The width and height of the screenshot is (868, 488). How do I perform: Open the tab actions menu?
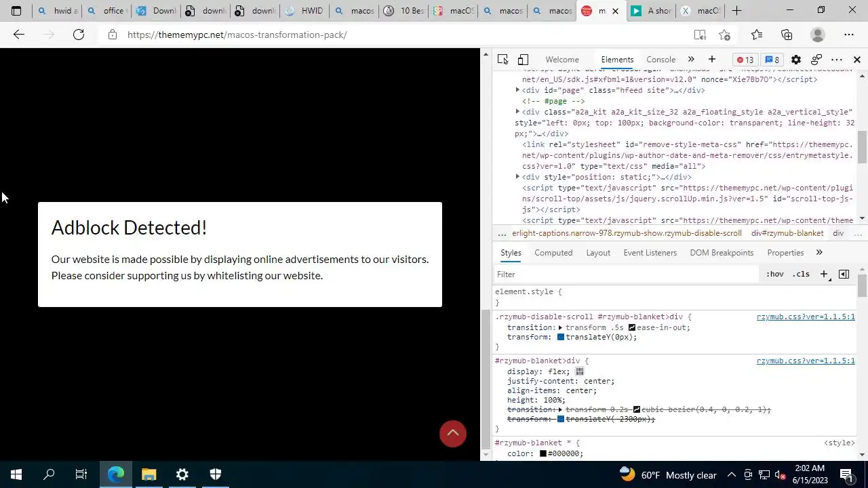tap(16, 11)
